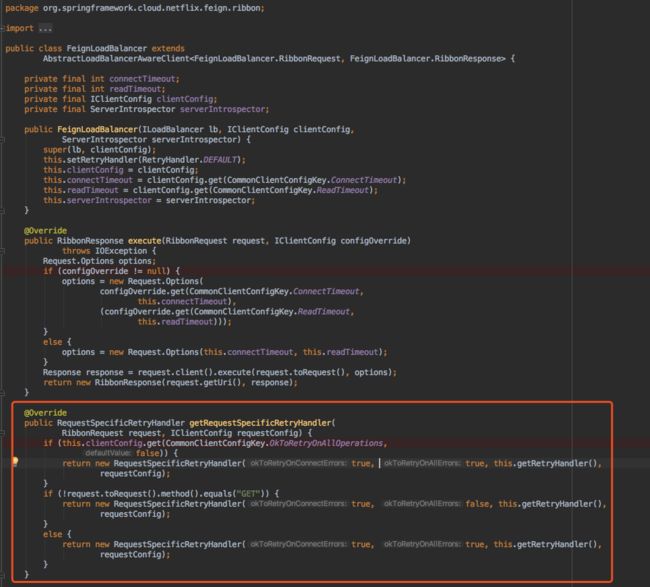The image size is (650, 587).
Task: Click 'false' in the non-GET return statement
Action: [476, 504]
